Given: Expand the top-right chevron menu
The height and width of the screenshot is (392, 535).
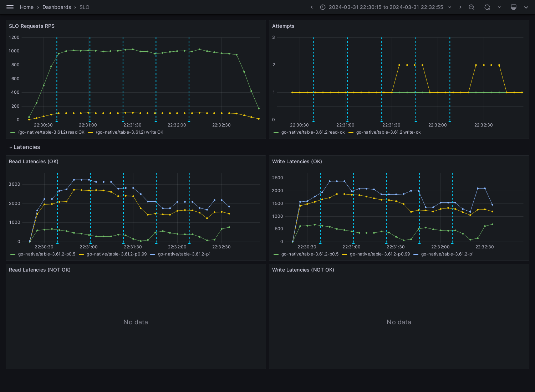Looking at the screenshot, I should (x=526, y=7).
